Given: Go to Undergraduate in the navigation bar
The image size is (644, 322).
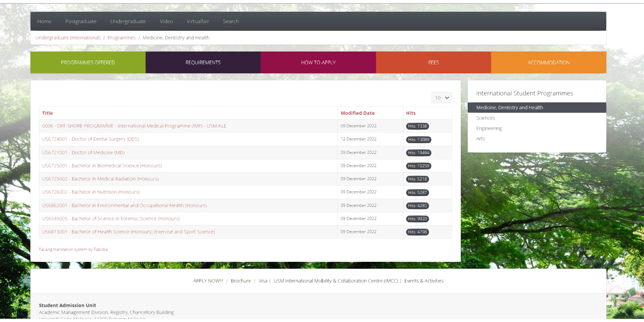Looking at the screenshot, I should [x=128, y=21].
